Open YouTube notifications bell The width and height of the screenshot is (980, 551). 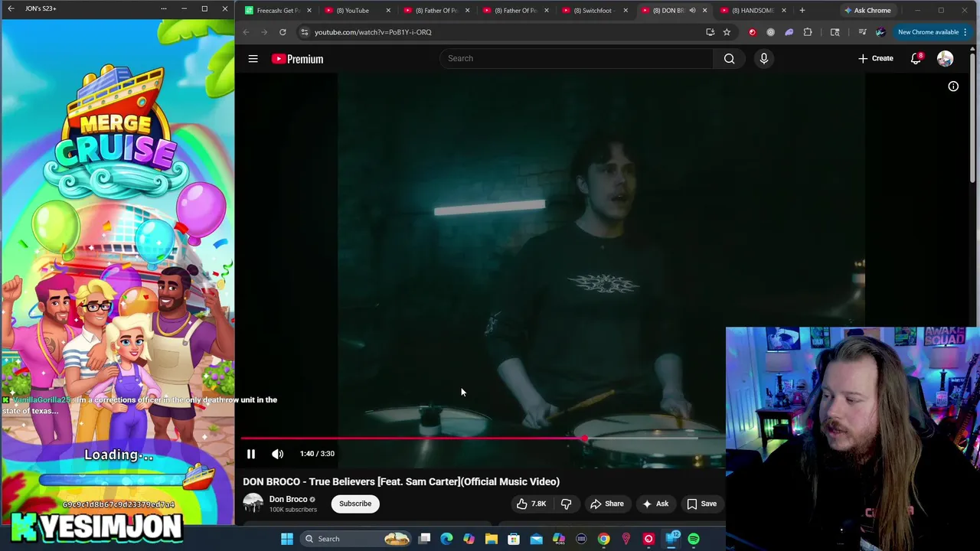(916, 58)
